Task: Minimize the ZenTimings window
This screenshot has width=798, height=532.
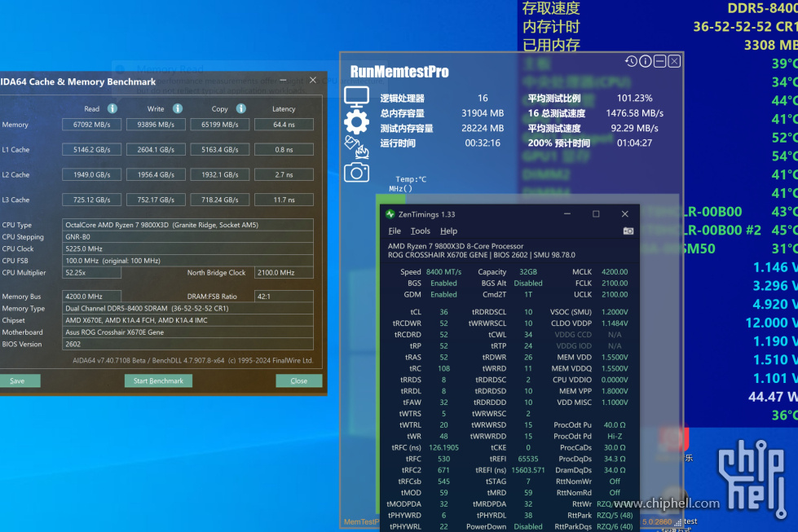Action: 567,214
